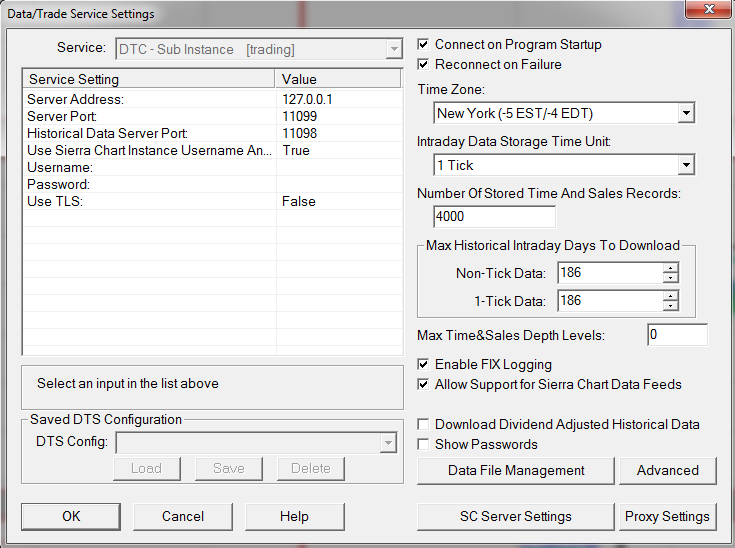
Task: Decrease 1-Tick Data days with down arrow
Action: [x=671, y=306]
